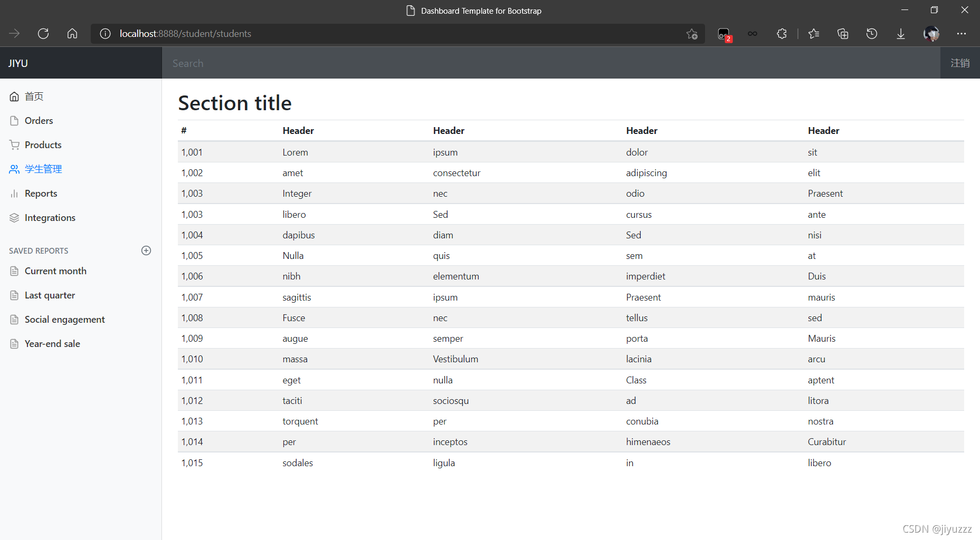Add a saved report with plus icon
Screen dimensions: 980x540
(146, 250)
